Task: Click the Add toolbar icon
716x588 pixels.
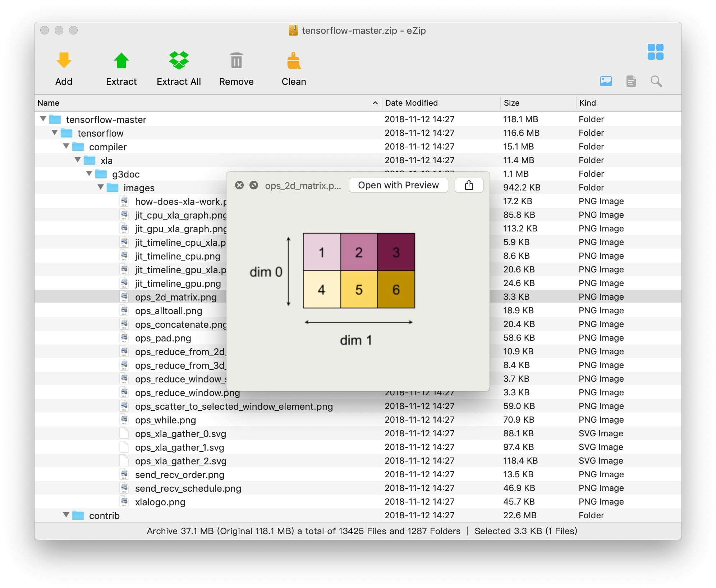Action: pos(63,61)
